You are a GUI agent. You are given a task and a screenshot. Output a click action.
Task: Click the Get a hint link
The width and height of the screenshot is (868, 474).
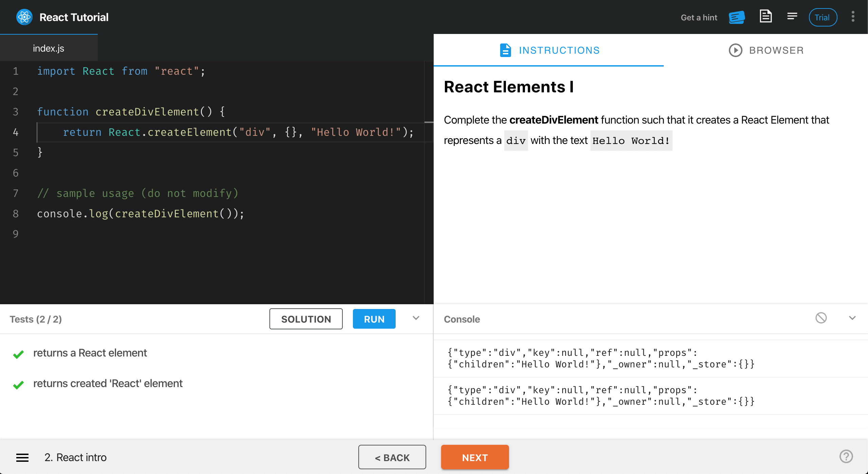(699, 17)
